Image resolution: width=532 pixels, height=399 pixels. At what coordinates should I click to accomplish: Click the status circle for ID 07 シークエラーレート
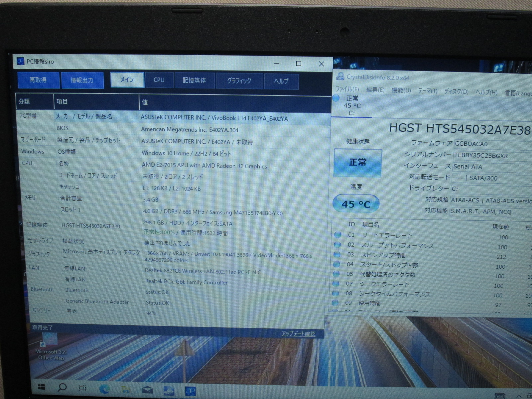336,284
